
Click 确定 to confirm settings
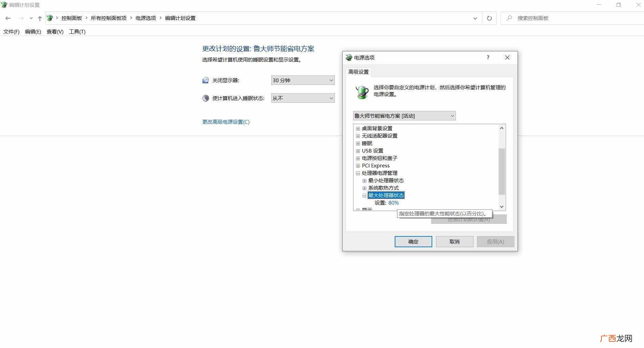(413, 241)
